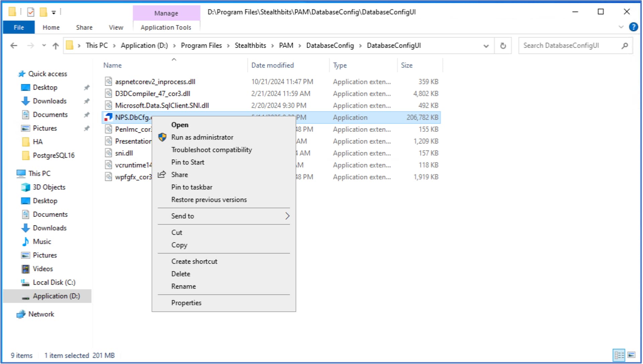The image size is (643, 364).
Task: Switch to details view button in status bar
Action: coord(619,355)
